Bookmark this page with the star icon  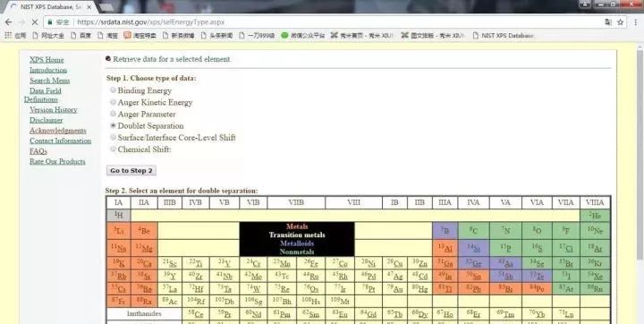tap(621, 22)
